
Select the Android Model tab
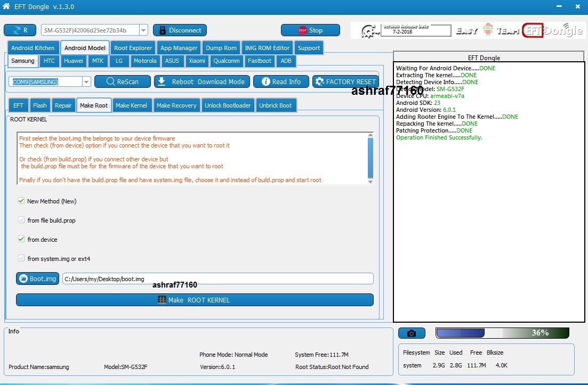coord(85,48)
